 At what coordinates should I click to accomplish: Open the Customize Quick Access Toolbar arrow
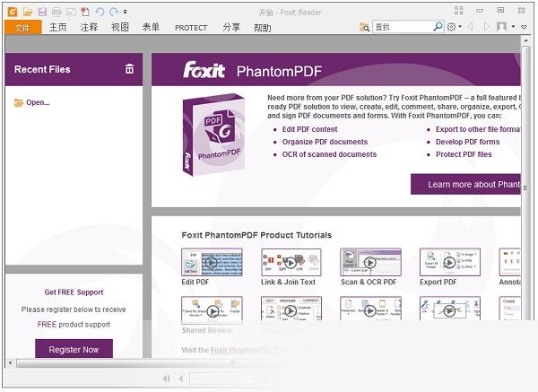point(126,12)
